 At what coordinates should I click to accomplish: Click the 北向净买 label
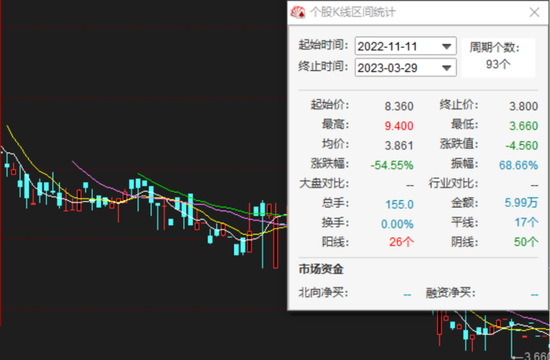(x=323, y=292)
